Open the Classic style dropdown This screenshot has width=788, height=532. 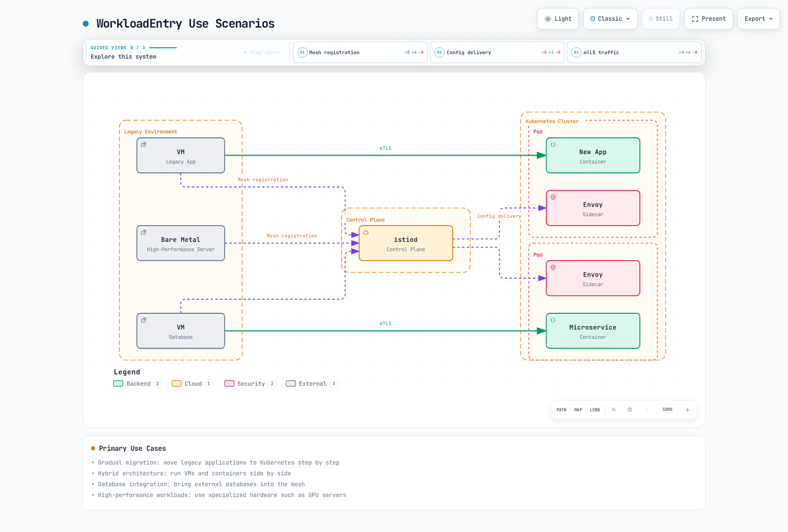[x=610, y=19]
